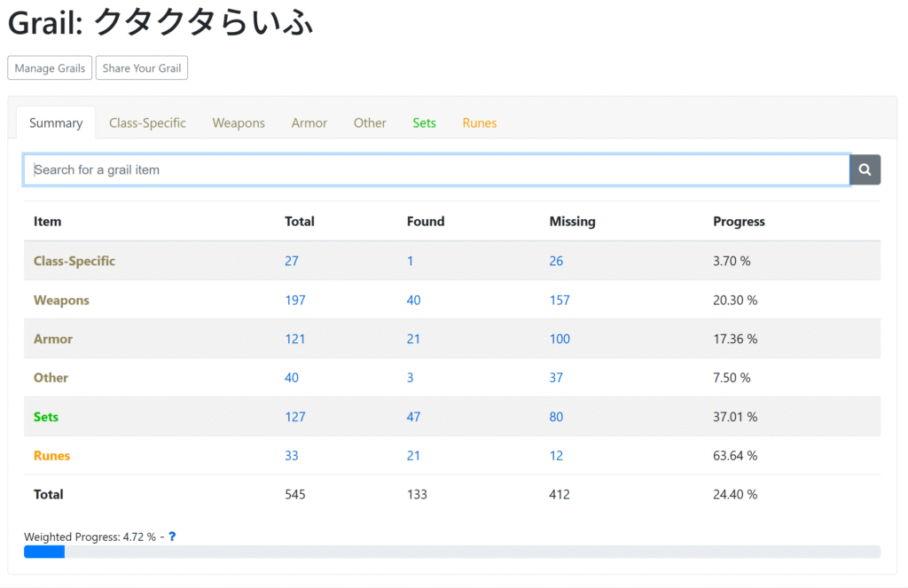
Task: Open the Manage Grails button
Action: 50,68
